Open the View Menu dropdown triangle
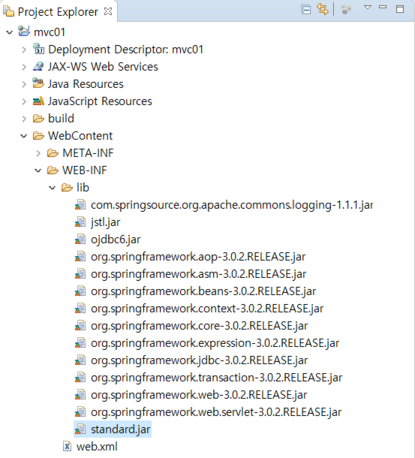 pos(368,7)
